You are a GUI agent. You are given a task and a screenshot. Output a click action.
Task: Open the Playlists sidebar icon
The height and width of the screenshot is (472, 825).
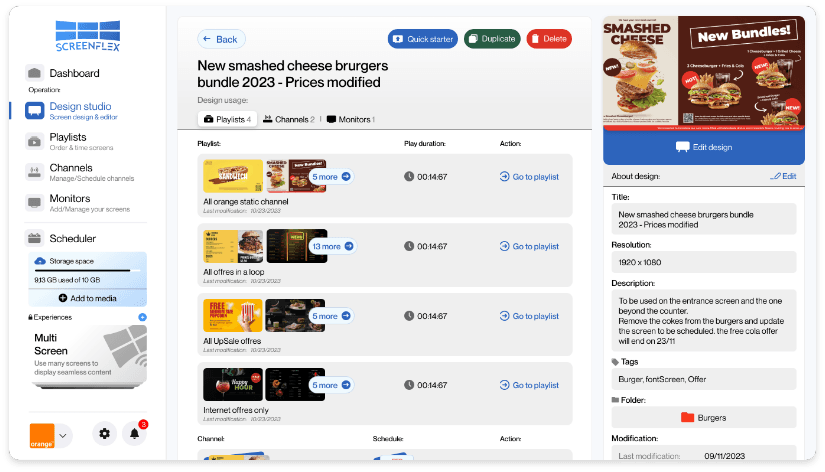(x=34, y=141)
